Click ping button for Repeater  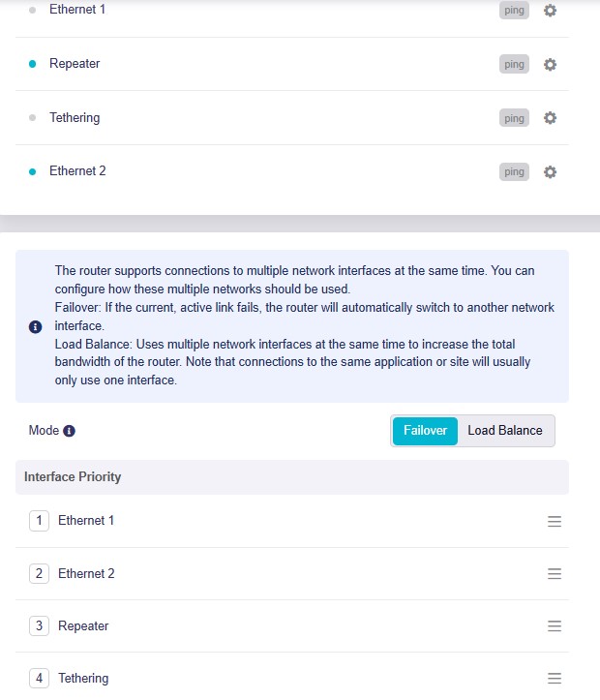point(514,64)
